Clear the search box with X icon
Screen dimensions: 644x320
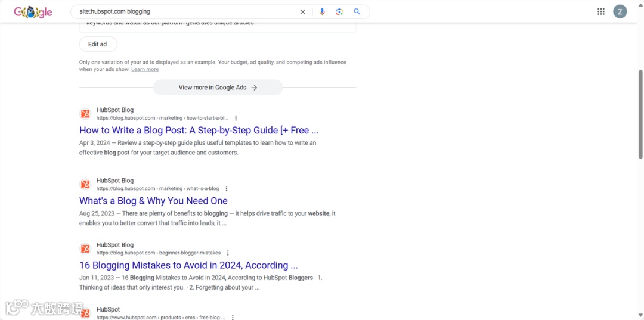tap(303, 12)
